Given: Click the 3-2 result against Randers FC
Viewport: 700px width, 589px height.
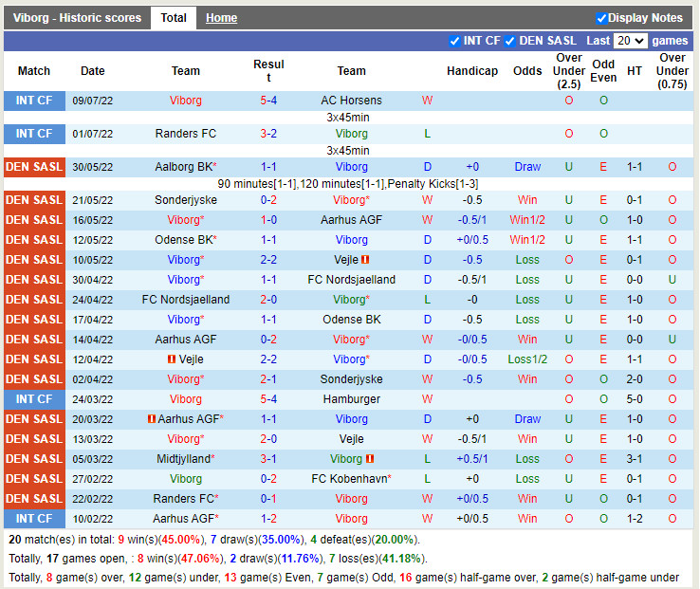Looking at the screenshot, I should tap(268, 134).
